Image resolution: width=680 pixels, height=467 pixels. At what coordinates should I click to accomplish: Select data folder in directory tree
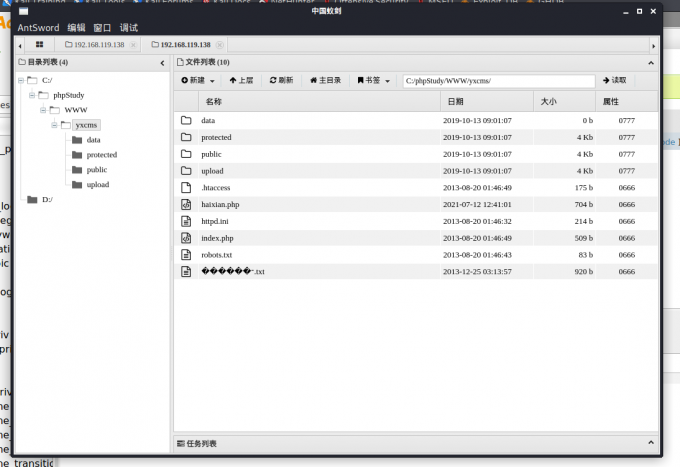pyautogui.click(x=93, y=140)
